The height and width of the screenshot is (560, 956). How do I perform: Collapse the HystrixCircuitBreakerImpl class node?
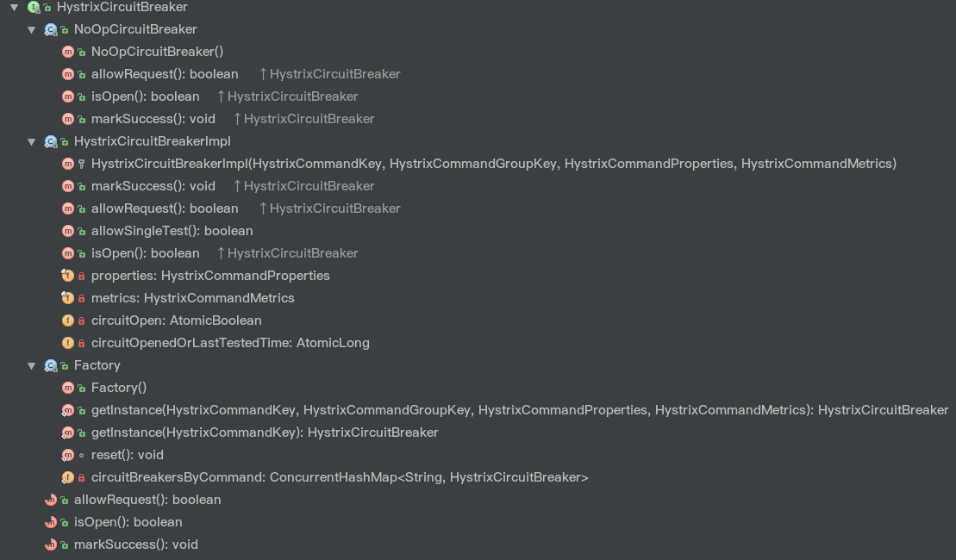(x=31, y=142)
